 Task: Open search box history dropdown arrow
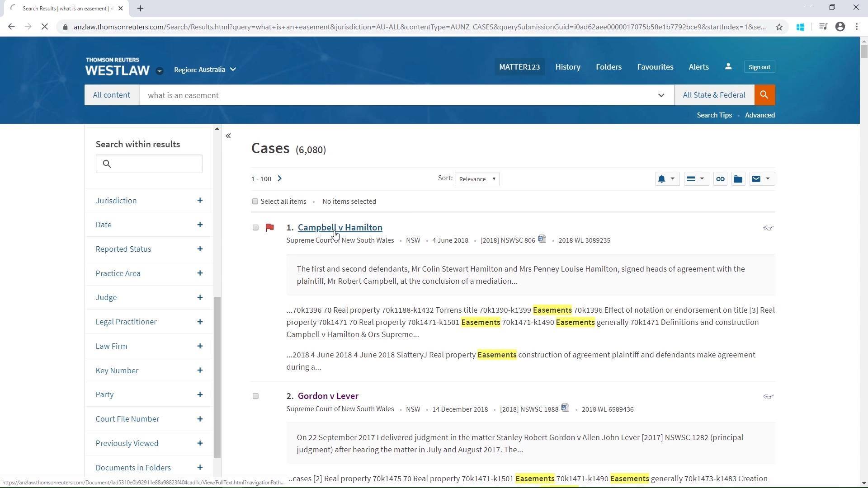pos(661,95)
